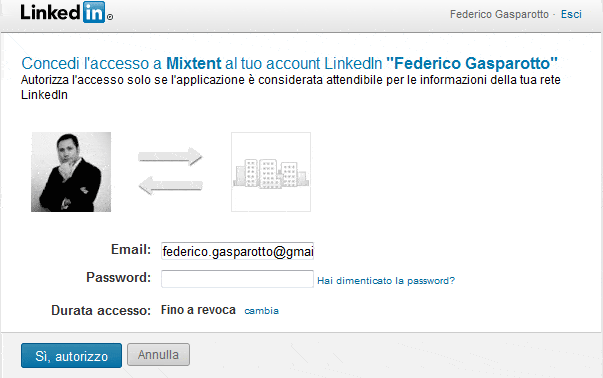Click the "Durata accesso:" label
The image size is (603, 378).
(101, 310)
